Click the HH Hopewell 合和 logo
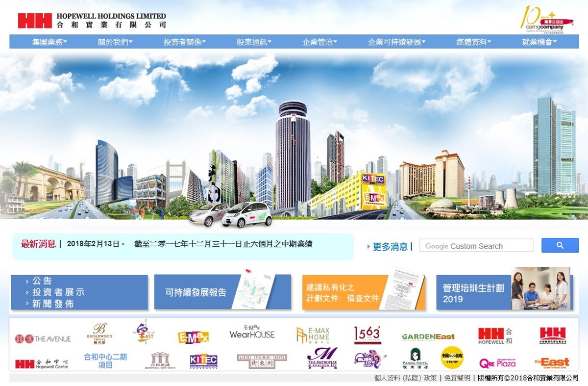Viewport: 588px width, 386px height. (495, 336)
